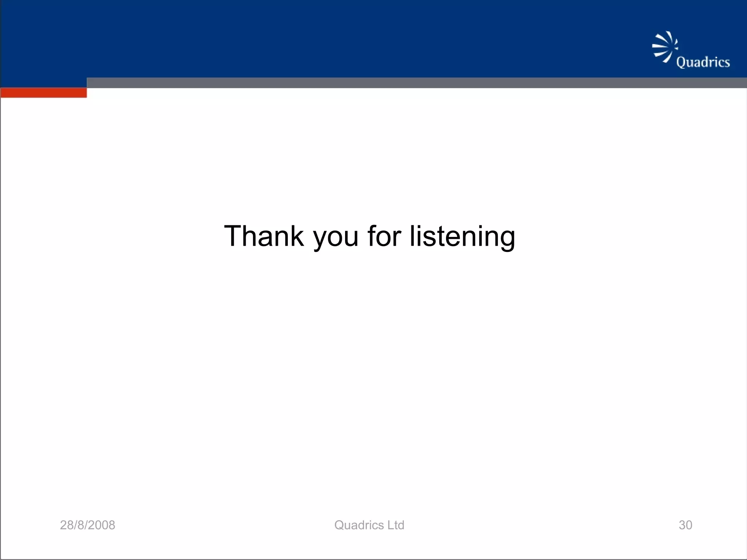Screen dimensions: 747x560
Task: Click the word 'for' in the title
Action: pyautogui.click(x=384, y=236)
